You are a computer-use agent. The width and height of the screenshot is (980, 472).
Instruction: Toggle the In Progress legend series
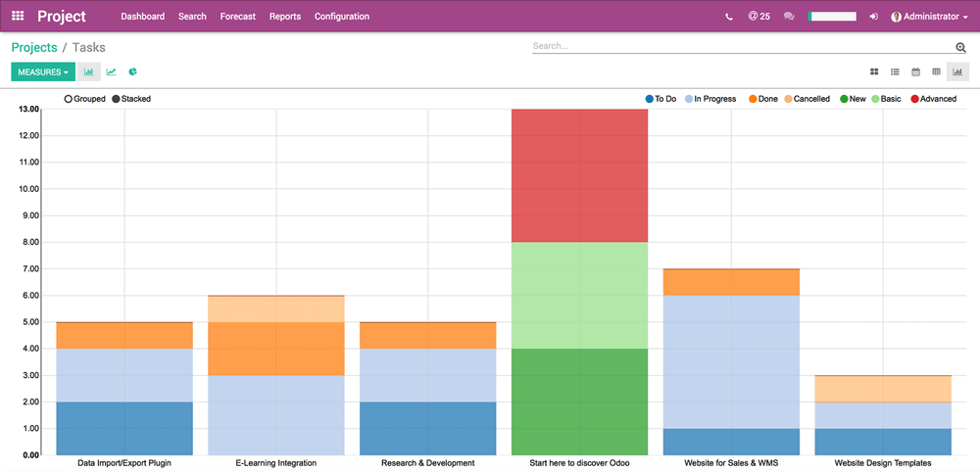tap(710, 99)
